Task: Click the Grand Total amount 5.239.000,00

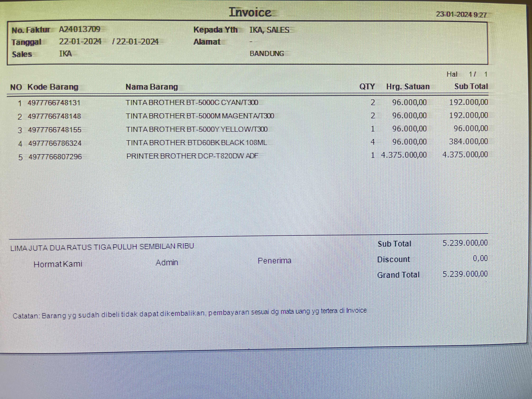Action: pyautogui.click(x=465, y=274)
